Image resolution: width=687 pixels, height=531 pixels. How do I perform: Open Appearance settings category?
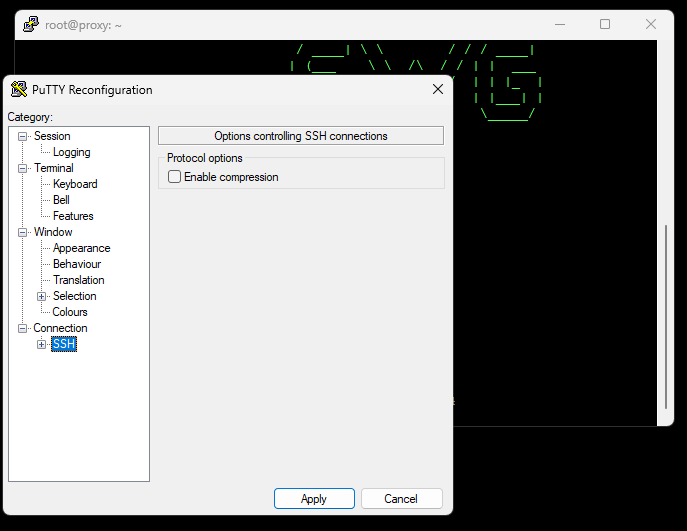click(81, 248)
